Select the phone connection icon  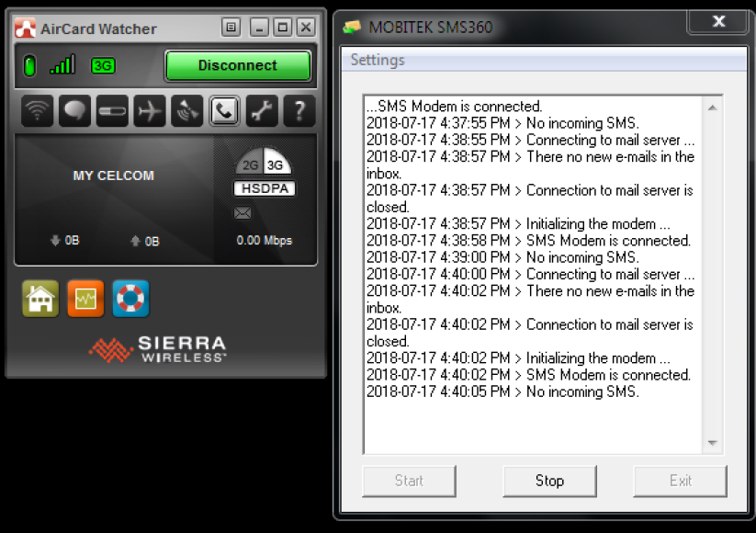point(224,111)
